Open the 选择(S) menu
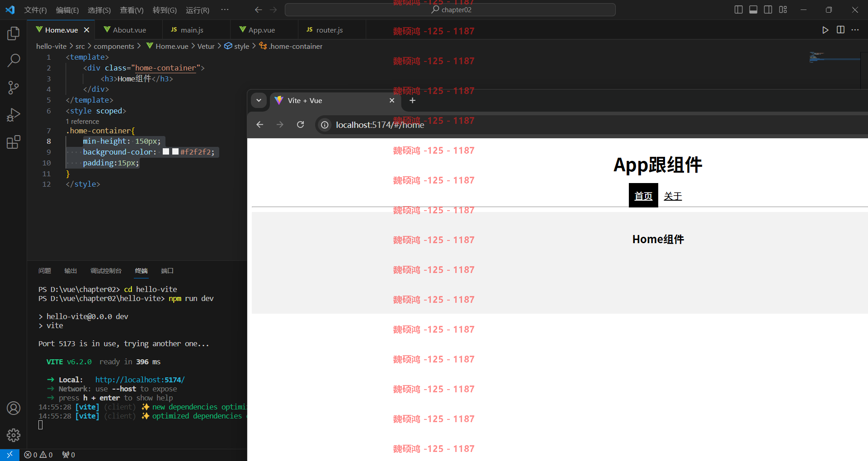The image size is (868, 461). coord(99,10)
